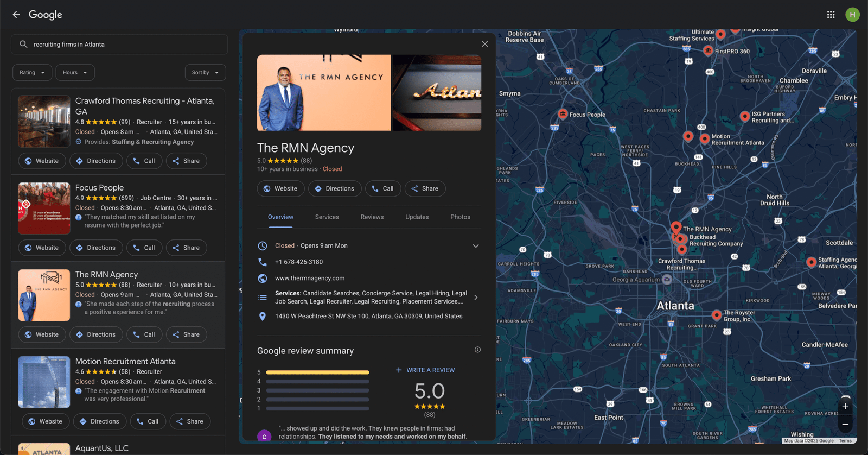Click Crawford Thomas Recruiting listing thumbnail
The height and width of the screenshot is (455, 868).
point(44,122)
